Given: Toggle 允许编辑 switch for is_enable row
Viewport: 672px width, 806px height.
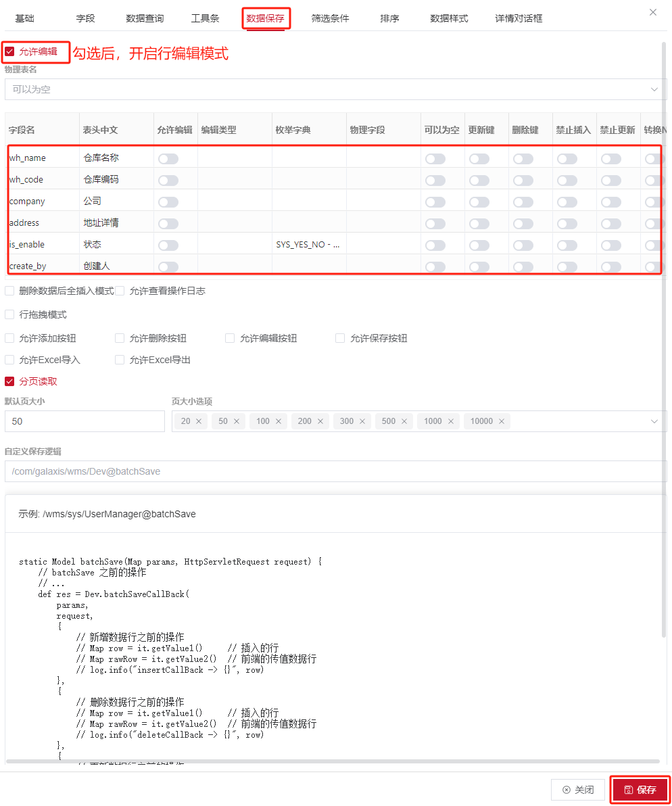Looking at the screenshot, I should click(x=168, y=245).
